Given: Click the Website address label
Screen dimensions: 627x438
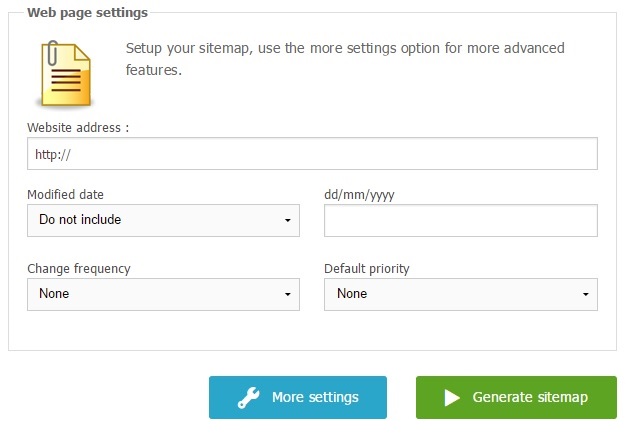Looking at the screenshot, I should click(x=78, y=128).
